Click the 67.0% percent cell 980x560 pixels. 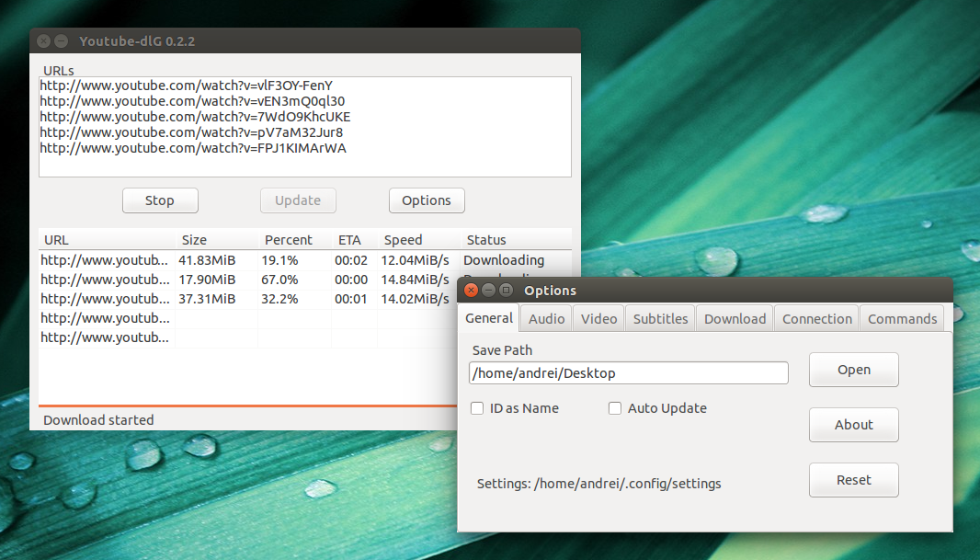[280, 280]
